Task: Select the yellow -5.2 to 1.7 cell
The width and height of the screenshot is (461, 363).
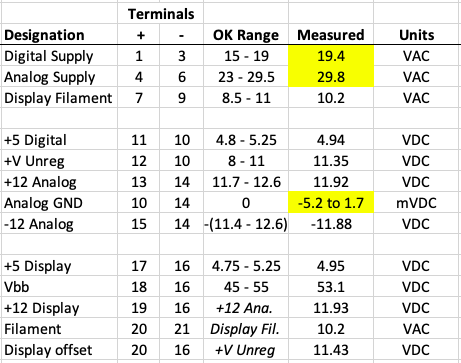Action: [331, 203]
